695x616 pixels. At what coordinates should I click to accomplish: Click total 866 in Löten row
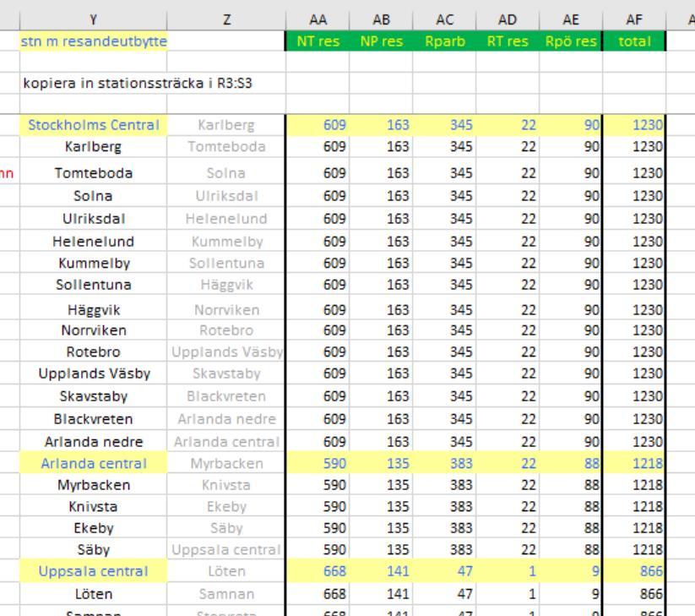click(x=634, y=594)
